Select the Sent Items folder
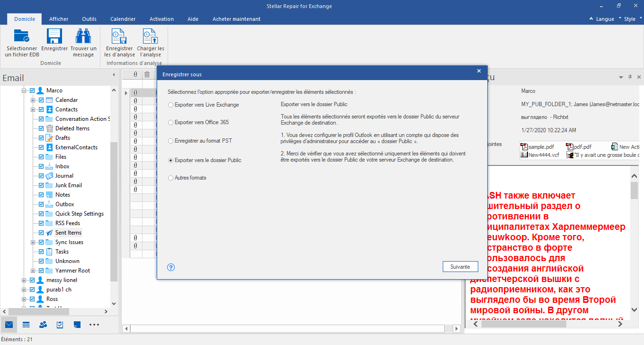The width and height of the screenshot is (644, 345). coord(68,233)
